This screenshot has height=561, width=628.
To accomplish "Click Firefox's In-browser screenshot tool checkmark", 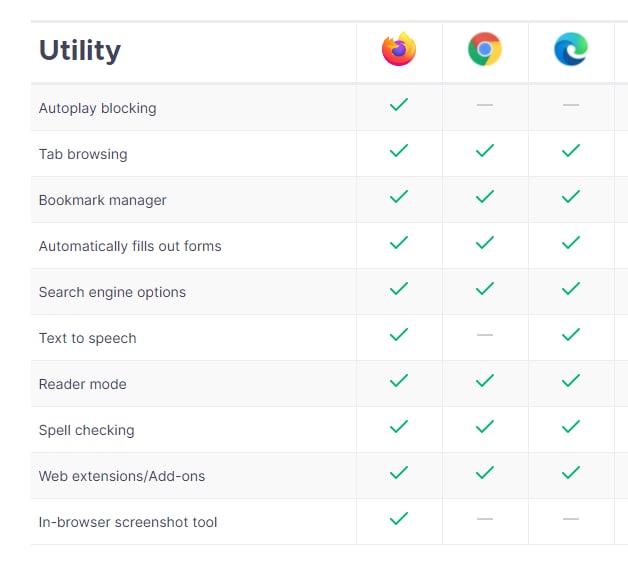I will click(399, 519).
